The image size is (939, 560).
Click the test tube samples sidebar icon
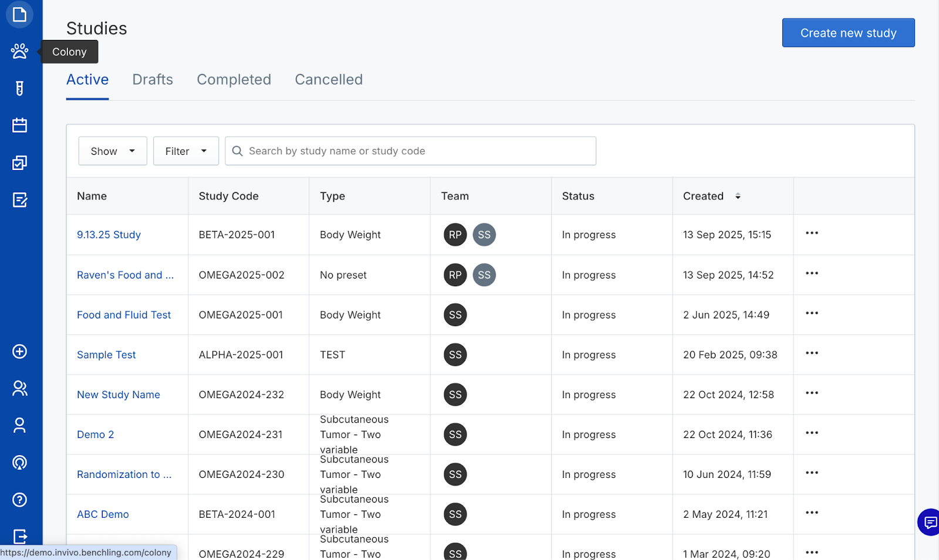click(x=19, y=89)
